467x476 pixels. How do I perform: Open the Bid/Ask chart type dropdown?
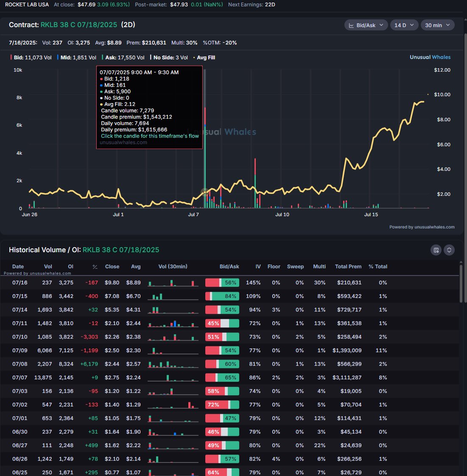pyautogui.click(x=366, y=25)
